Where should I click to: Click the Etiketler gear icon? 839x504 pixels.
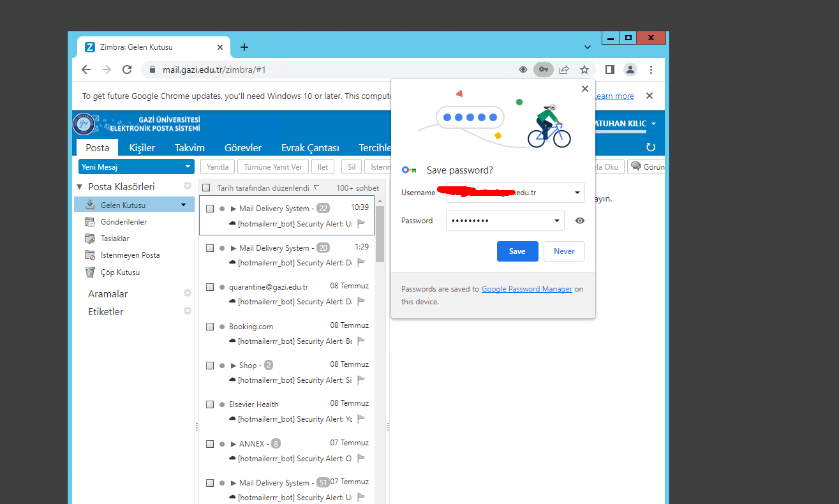click(188, 311)
